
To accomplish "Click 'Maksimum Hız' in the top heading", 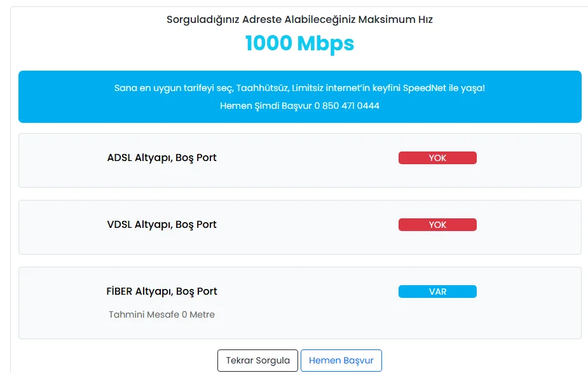I will (x=395, y=20).
